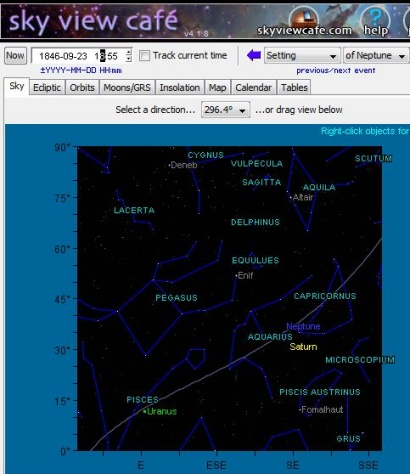Click the Neptune label in the sky map
The width and height of the screenshot is (410, 474).
pos(303,326)
